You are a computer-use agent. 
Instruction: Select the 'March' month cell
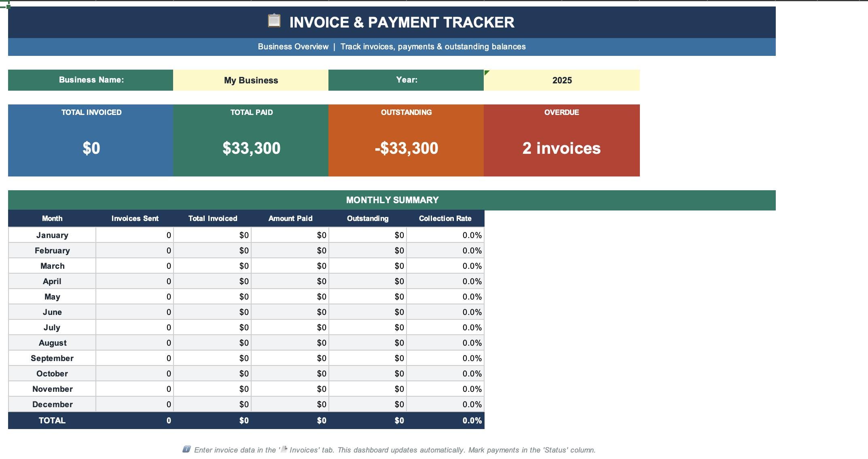[52, 266]
